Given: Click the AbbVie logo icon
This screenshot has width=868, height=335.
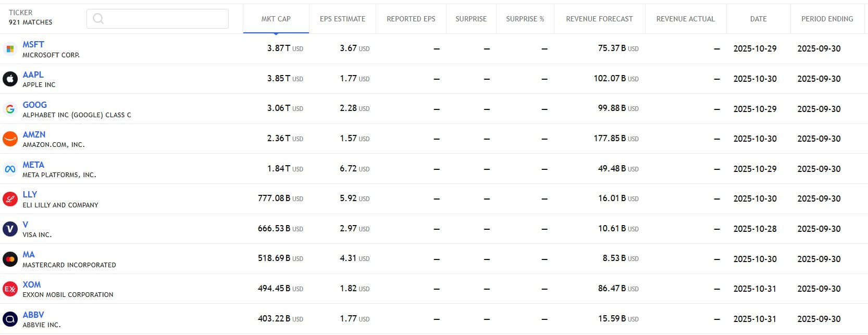Looking at the screenshot, I should tap(10, 319).
